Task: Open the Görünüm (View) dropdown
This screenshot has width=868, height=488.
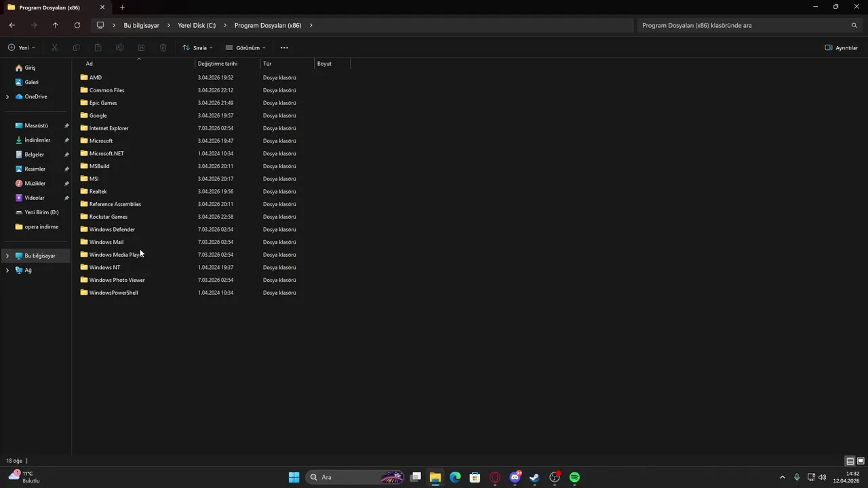Action: point(245,47)
